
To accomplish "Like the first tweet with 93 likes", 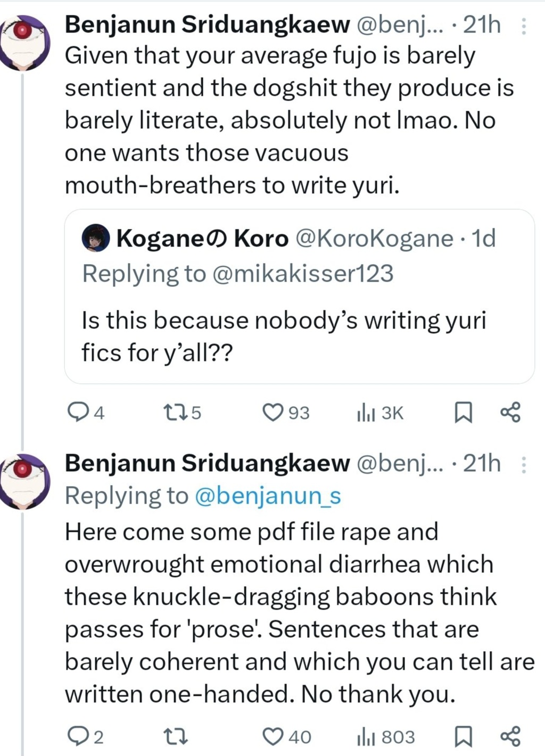I will point(274,412).
